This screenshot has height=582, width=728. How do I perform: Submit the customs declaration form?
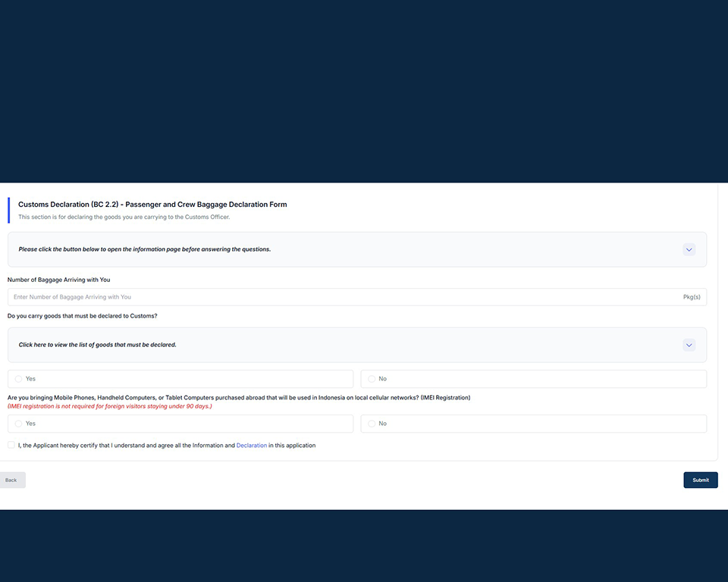(701, 480)
